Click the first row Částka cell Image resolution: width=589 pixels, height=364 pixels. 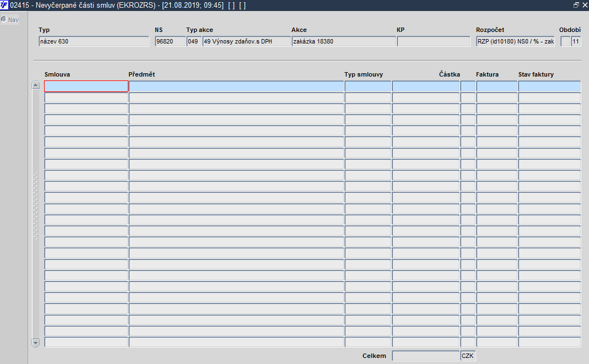[425, 86]
